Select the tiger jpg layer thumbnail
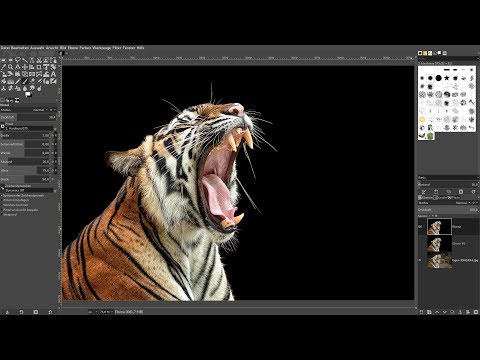The width and height of the screenshot is (480, 360). (439, 260)
